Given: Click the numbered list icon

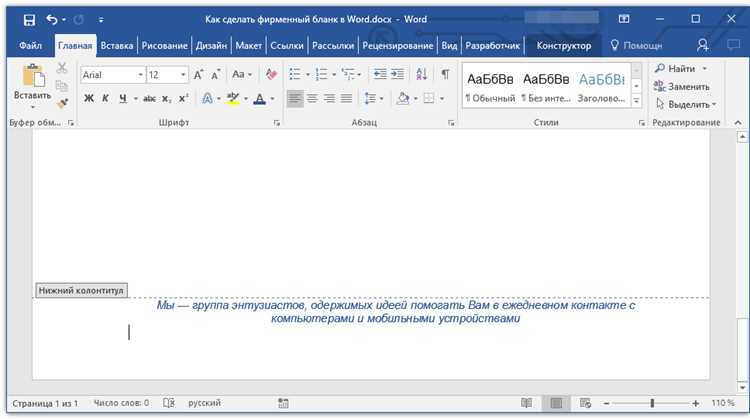Looking at the screenshot, I should click(321, 74).
